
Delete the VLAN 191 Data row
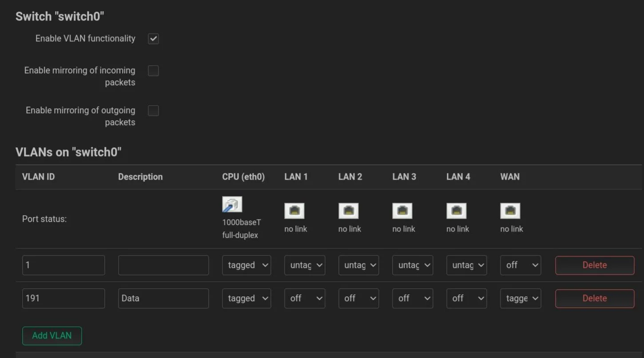click(594, 299)
